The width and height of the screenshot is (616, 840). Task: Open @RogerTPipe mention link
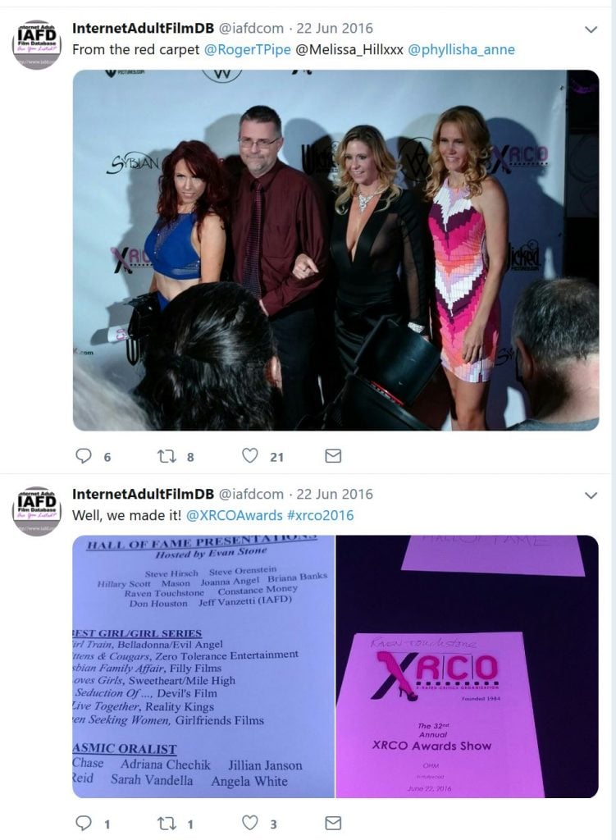click(x=248, y=50)
